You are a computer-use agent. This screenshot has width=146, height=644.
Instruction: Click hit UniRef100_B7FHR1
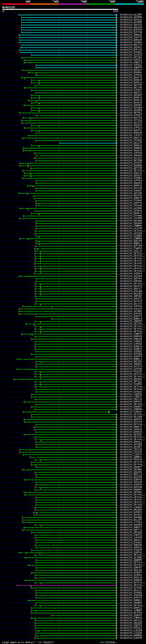131,53
